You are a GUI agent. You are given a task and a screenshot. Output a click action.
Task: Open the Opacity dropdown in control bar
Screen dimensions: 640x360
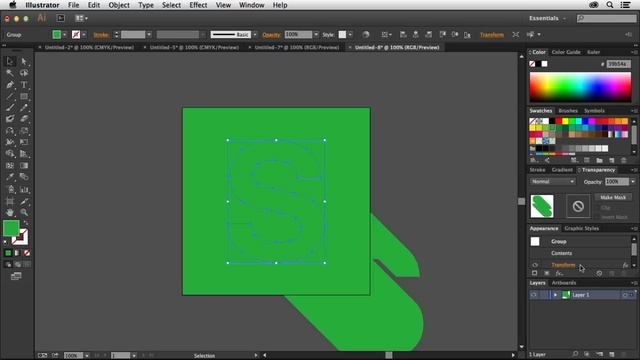[x=316, y=35]
